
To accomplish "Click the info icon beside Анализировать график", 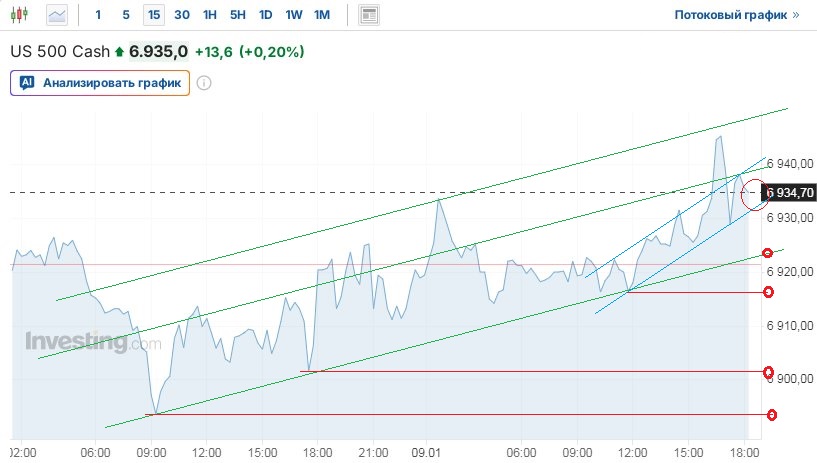I will (x=204, y=83).
